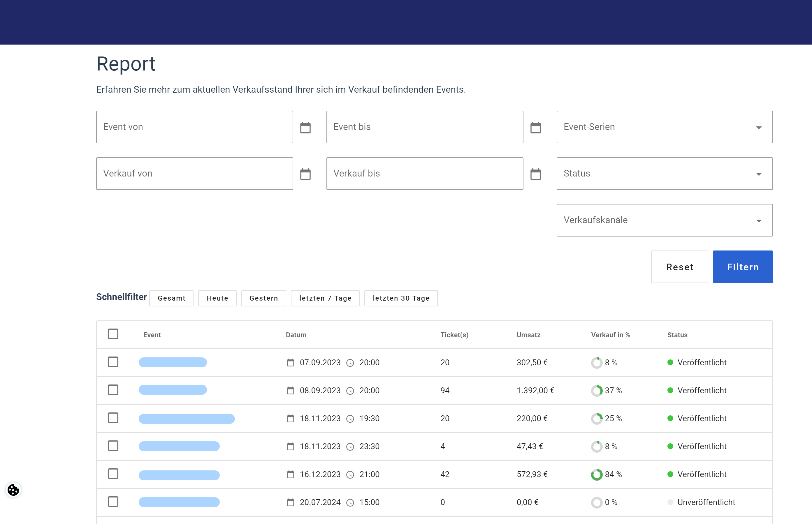
Task: Open calendar picker for Verkauf bis
Action: tap(535, 174)
